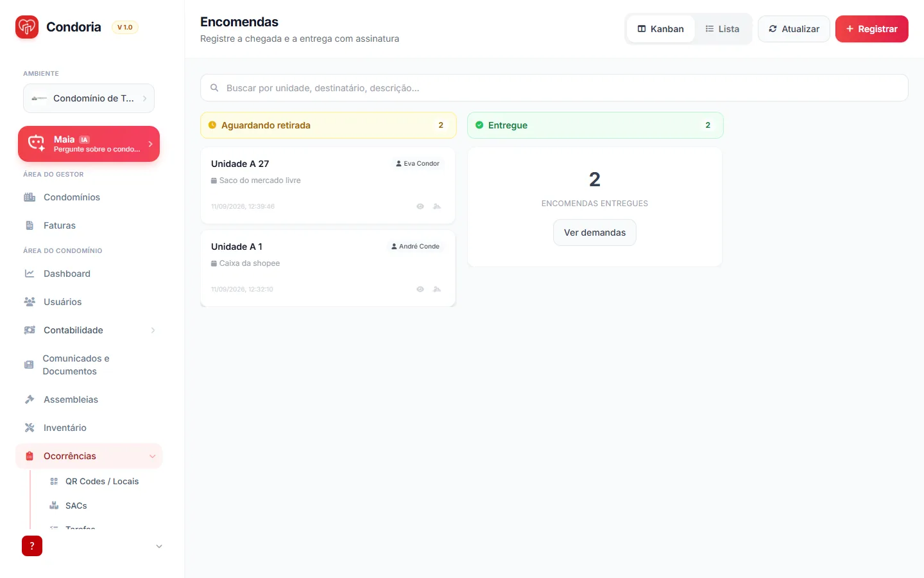Click Saco do mercado livre description
Screen dimensions: 924x578
[x=260, y=180]
